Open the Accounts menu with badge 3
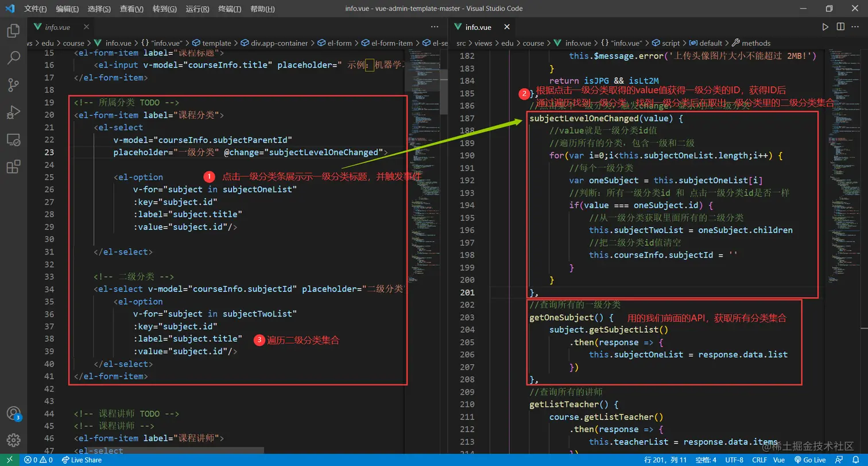Viewport: 868px width, 466px height. click(13, 413)
